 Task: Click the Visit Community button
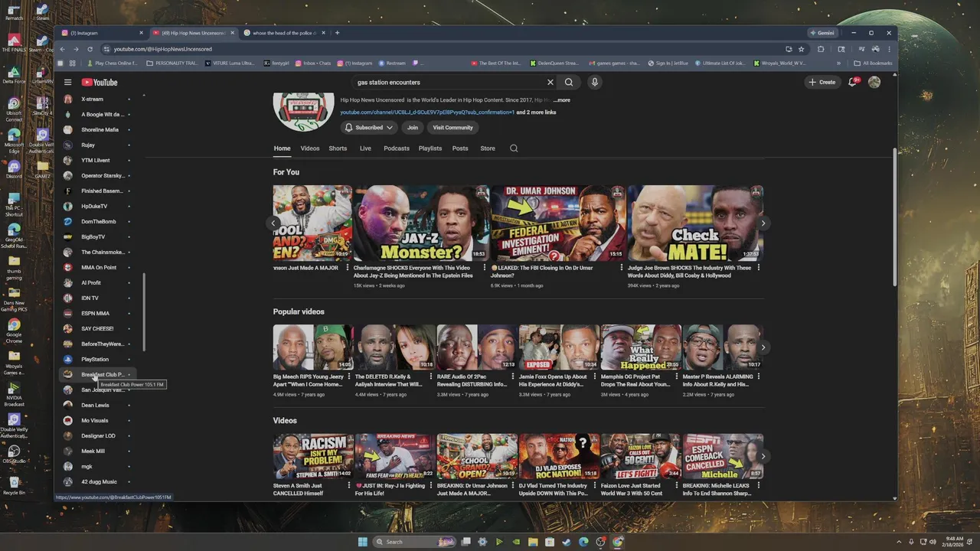coord(452,128)
